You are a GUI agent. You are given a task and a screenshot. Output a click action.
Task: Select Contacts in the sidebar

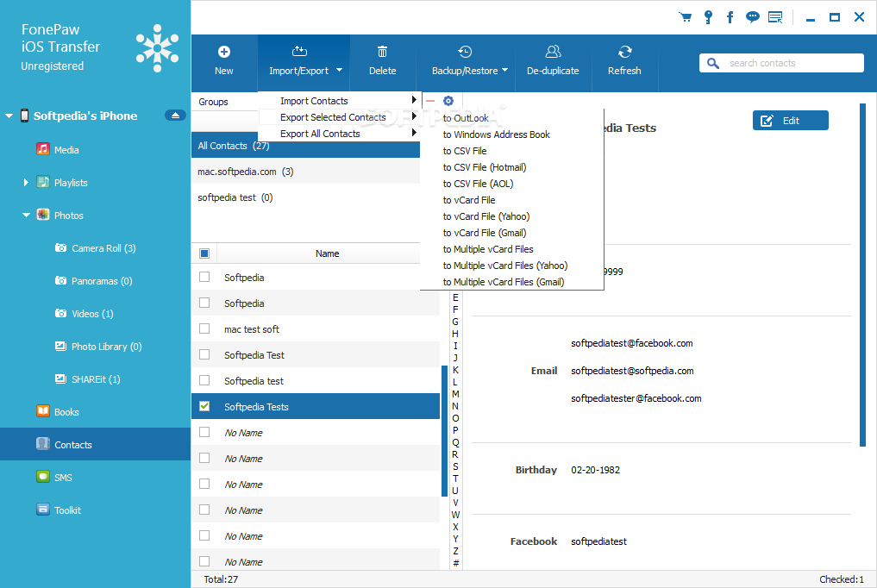click(95, 444)
